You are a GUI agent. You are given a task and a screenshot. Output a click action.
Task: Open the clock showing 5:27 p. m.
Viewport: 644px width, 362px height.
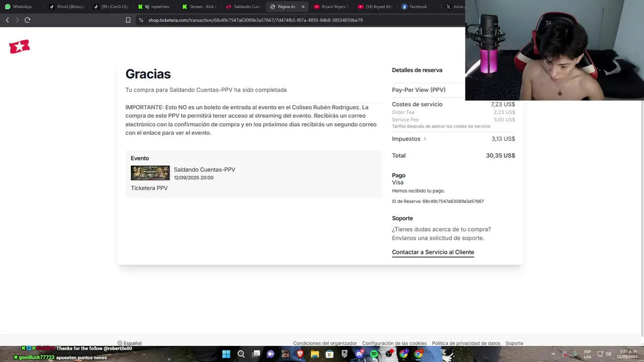[x=627, y=354]
